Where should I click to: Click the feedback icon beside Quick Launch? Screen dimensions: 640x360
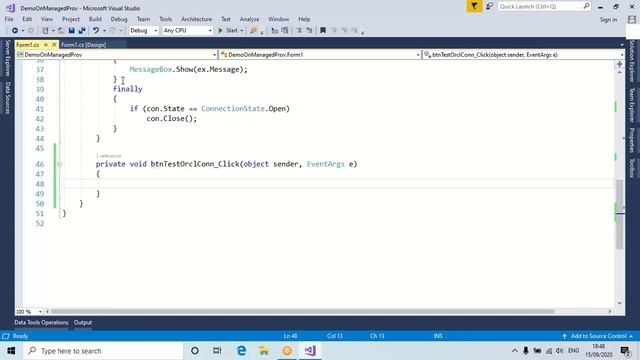pyautogui.click(x=489, y=6)
